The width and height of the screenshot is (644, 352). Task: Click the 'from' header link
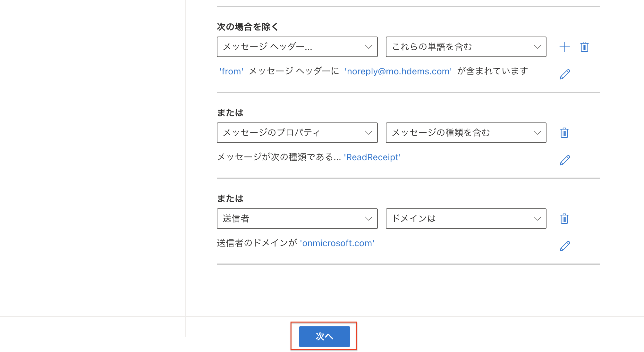[231, 71]
